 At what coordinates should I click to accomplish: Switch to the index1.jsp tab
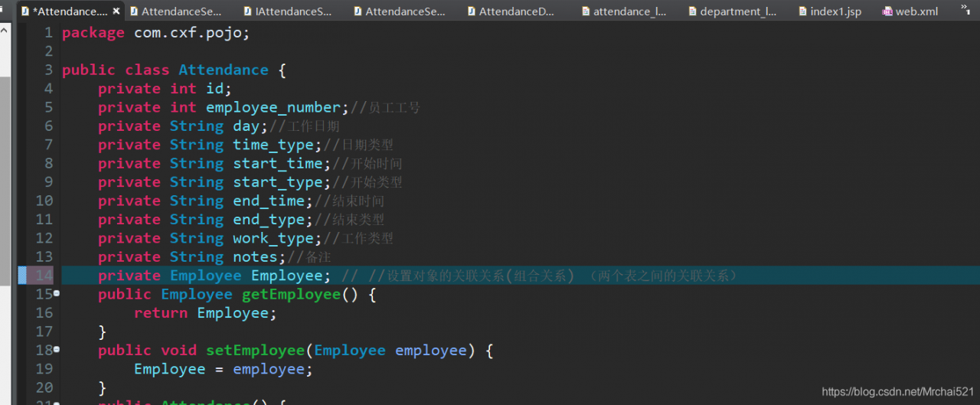829,11
